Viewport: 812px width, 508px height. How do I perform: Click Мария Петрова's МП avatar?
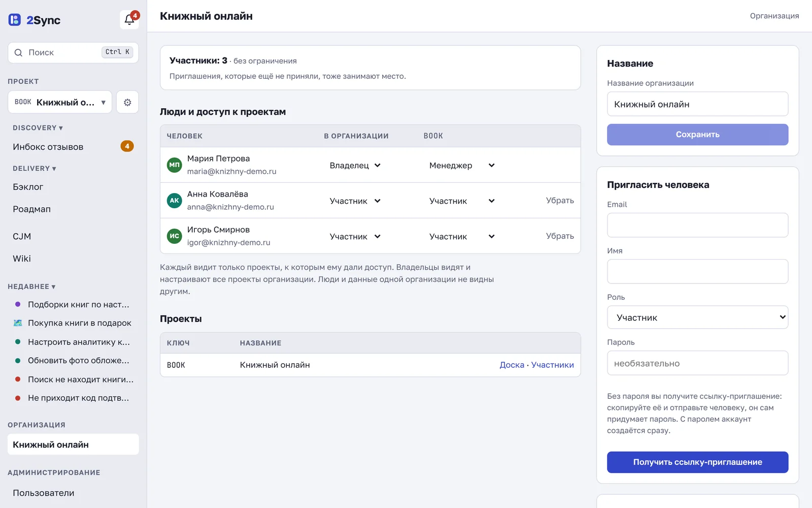point(175,165)
